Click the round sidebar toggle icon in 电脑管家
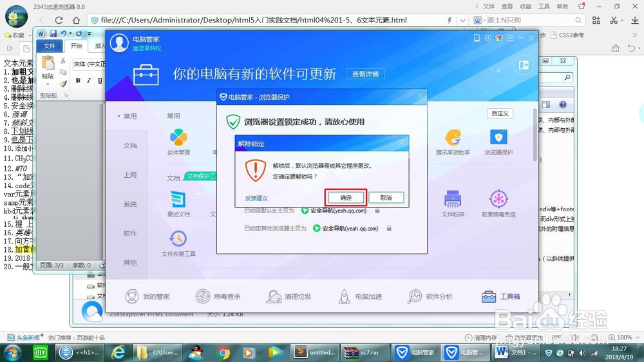 click(523, 65)
